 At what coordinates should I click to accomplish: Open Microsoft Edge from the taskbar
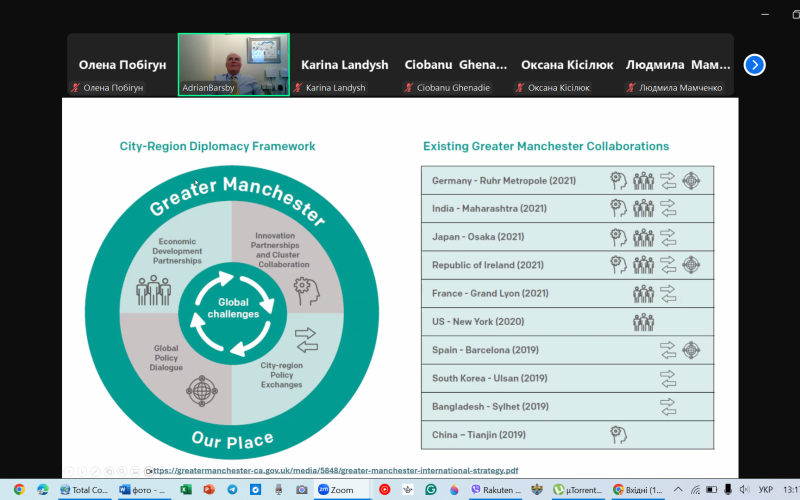(x=42, y=490)
